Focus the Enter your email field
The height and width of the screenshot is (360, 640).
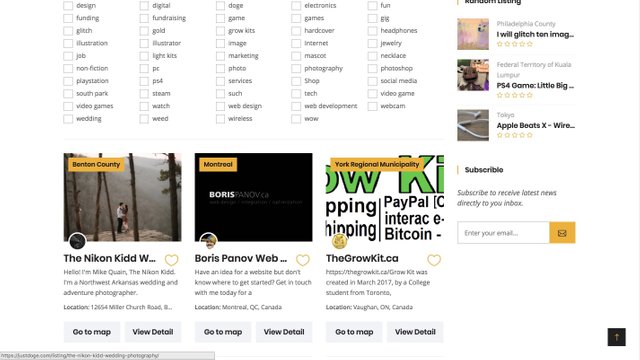(x=503, y=233)
